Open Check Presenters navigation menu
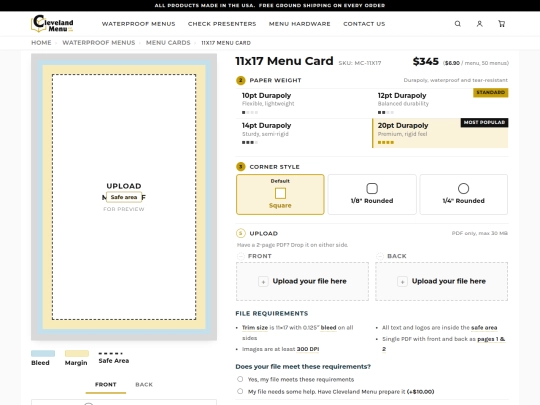 (x=222, y=24)
